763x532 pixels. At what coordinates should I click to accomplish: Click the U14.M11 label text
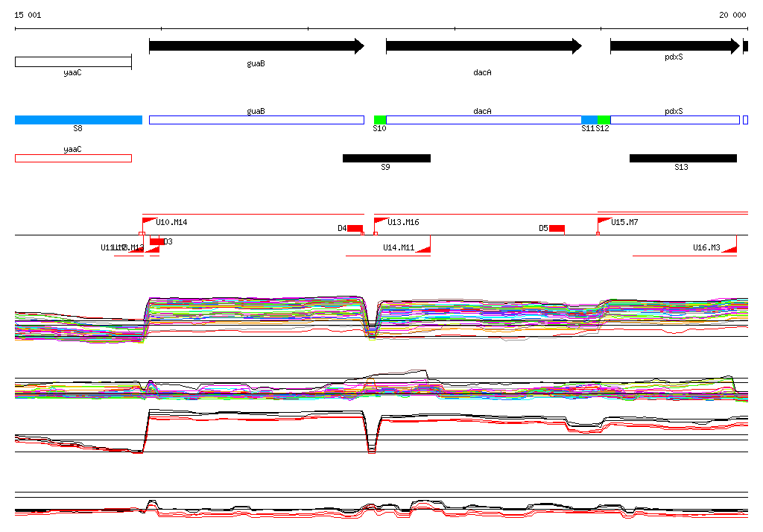pos(399,247)
